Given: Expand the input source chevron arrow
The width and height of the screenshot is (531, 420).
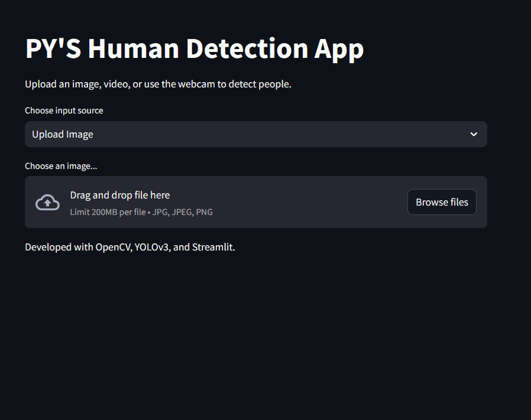Looking at the screenshot, I should pyautogui.click(x=474, y=134).
